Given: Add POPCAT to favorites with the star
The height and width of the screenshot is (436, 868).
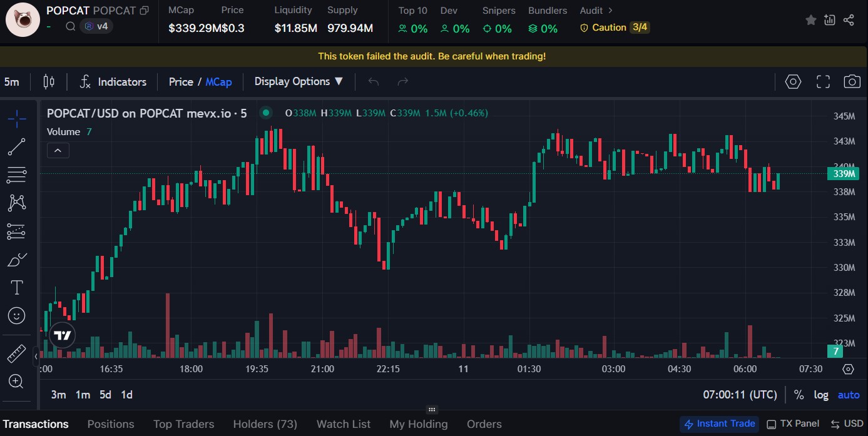Looking at the screenshot, I should click(x=810, y=20).
